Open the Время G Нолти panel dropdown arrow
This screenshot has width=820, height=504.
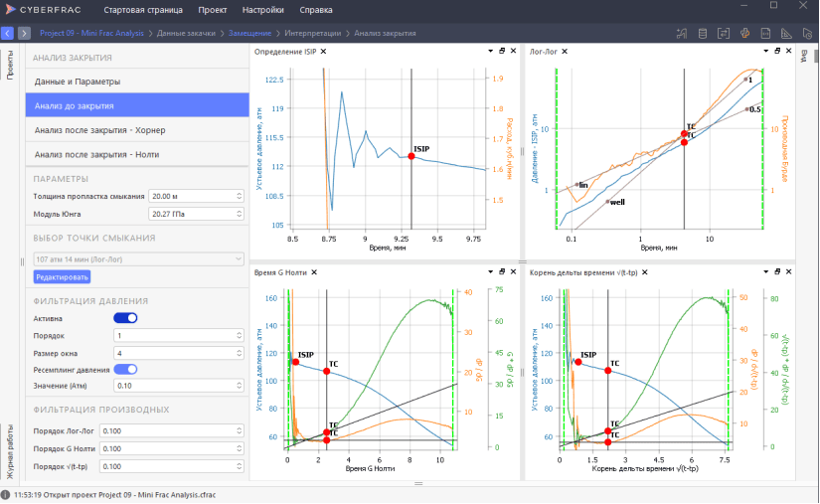[490, 271]
